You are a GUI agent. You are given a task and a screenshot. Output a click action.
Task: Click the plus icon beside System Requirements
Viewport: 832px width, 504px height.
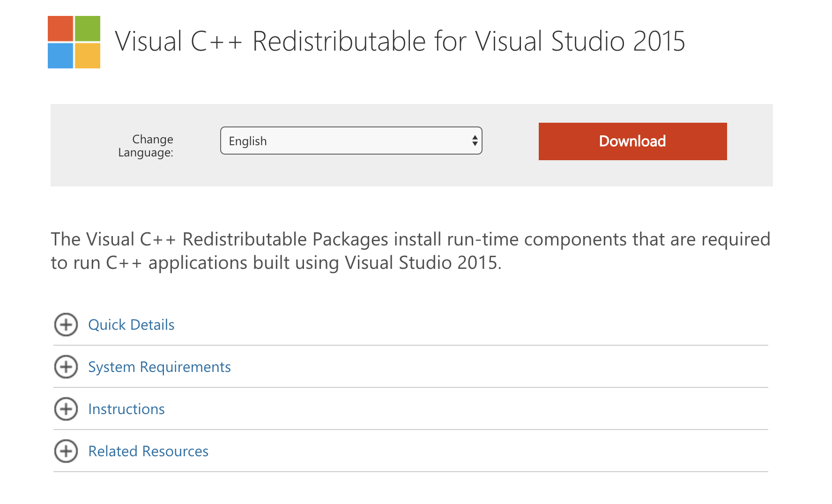coord(66,367)
